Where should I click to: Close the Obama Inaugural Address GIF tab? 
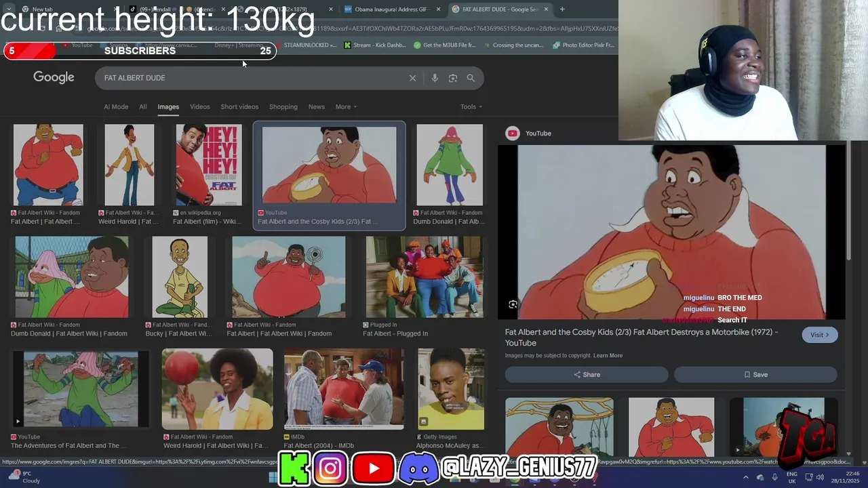click(x=438, y=9)
